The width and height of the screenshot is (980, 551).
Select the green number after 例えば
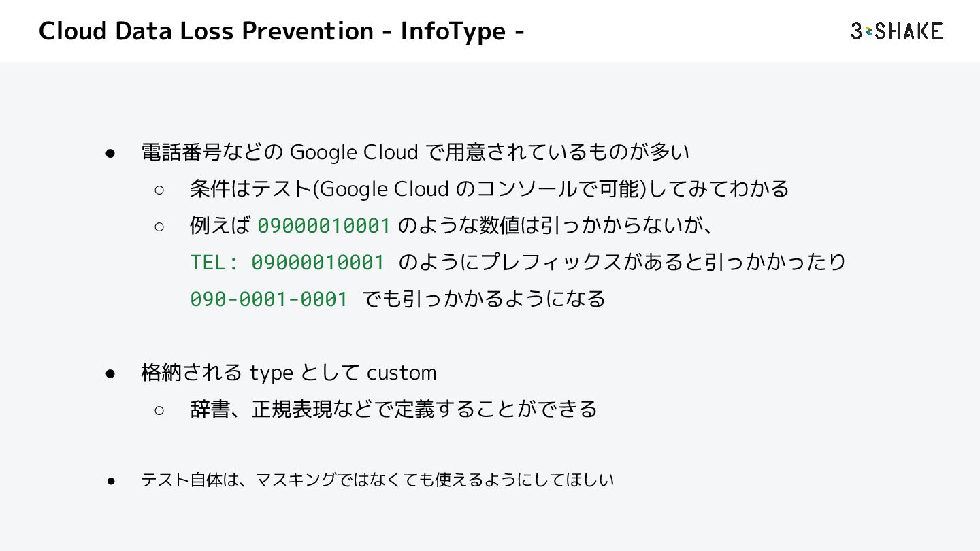(324, 226)
